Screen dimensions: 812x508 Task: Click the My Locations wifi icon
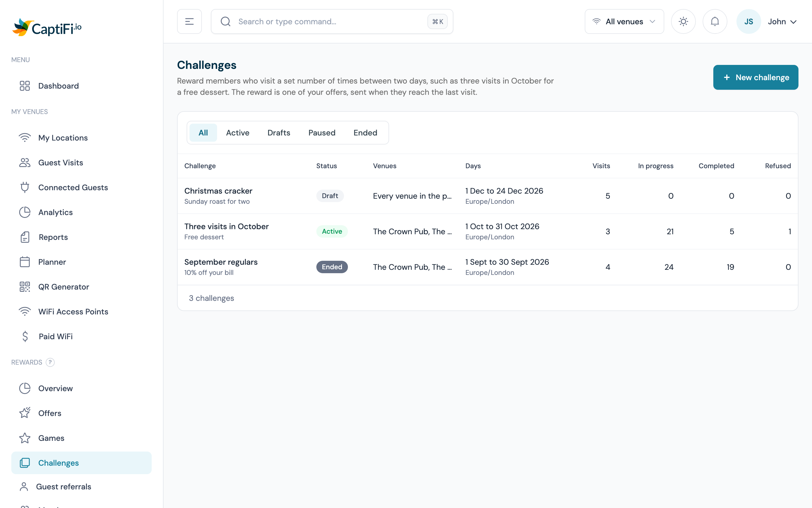click(25, 138)
